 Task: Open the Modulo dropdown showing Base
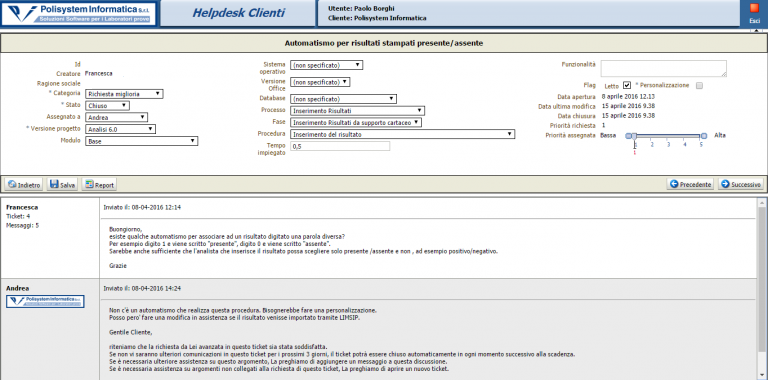(141, 141)
